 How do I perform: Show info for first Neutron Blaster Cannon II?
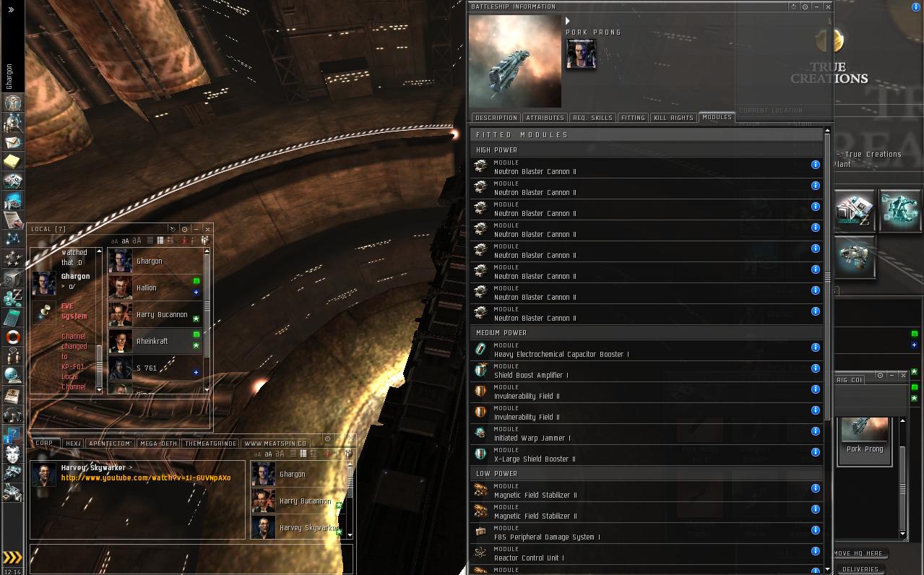pyautogui.click(x=815, y=165)
